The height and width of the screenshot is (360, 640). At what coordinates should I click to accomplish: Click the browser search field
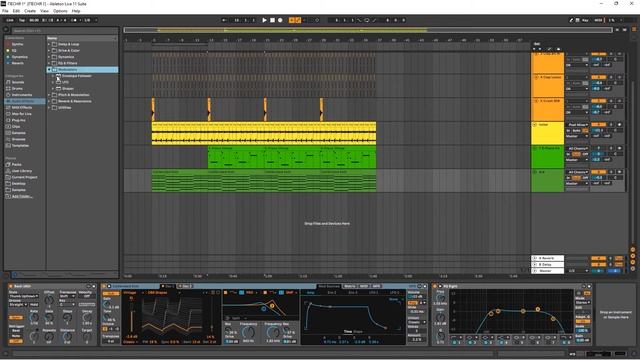[64, 30]
